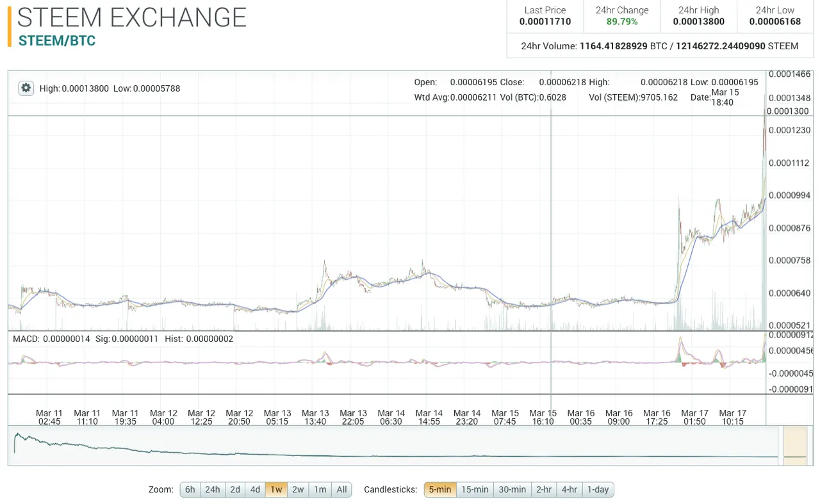Click the 24hr Volume figures
Screen dimensions: 820x504
[660, 46]
